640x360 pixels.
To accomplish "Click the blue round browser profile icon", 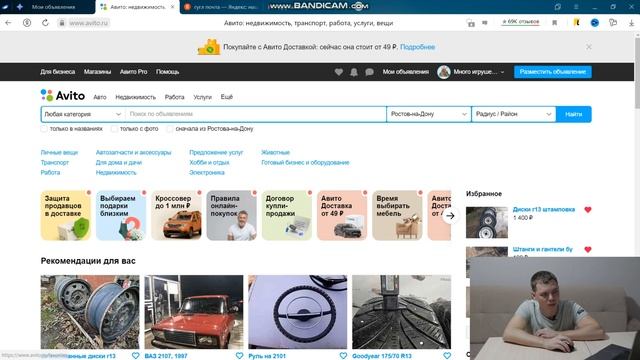I will coord(595,23).
